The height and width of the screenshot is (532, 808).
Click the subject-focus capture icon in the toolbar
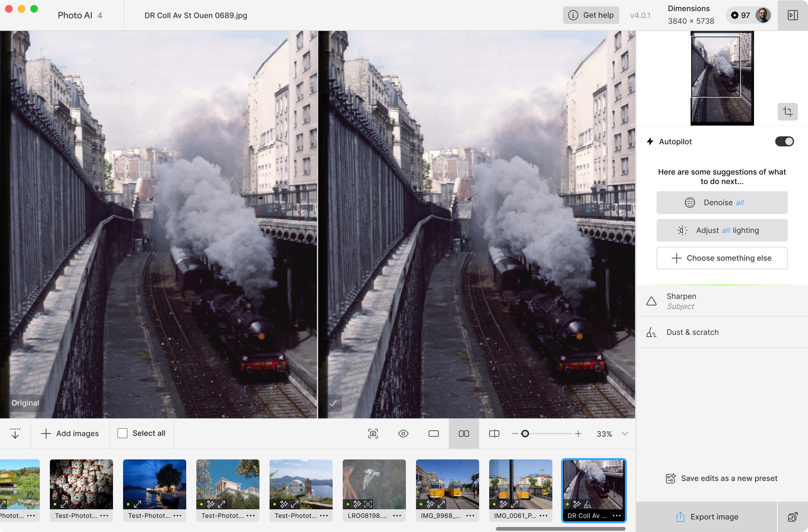(x=373, y=434)
